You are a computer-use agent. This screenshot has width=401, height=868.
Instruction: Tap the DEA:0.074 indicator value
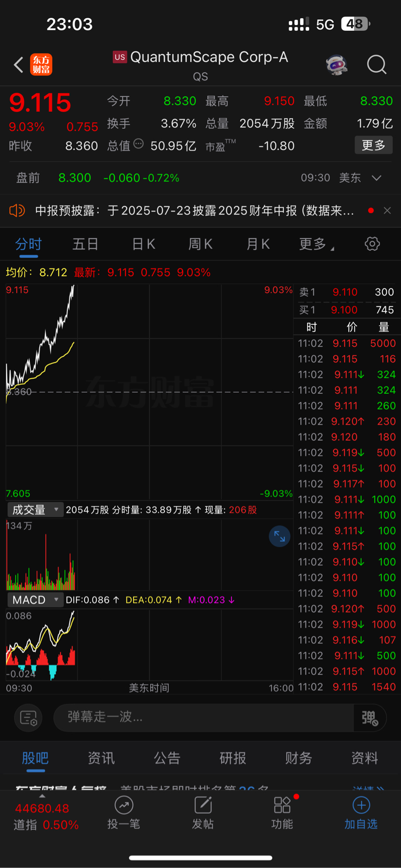154,600
